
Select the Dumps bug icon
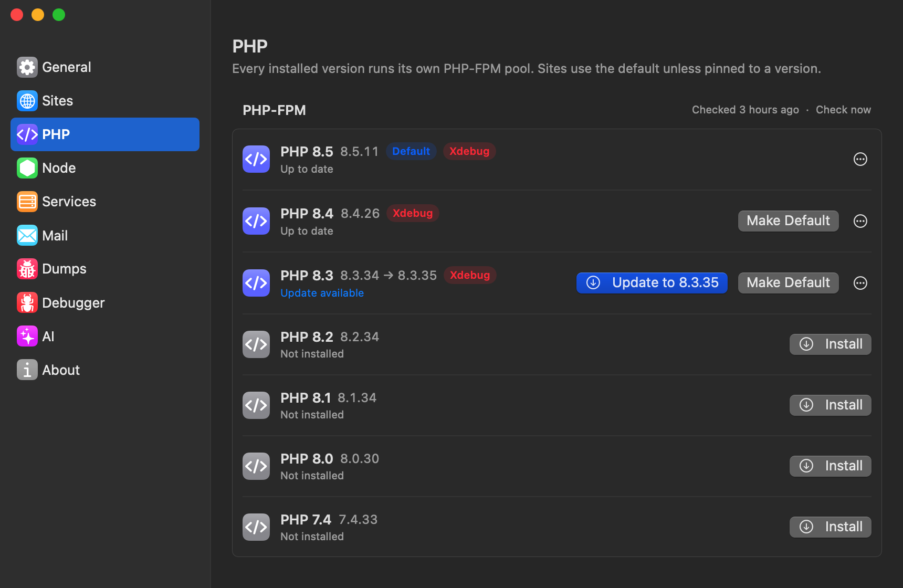(27, 269)
